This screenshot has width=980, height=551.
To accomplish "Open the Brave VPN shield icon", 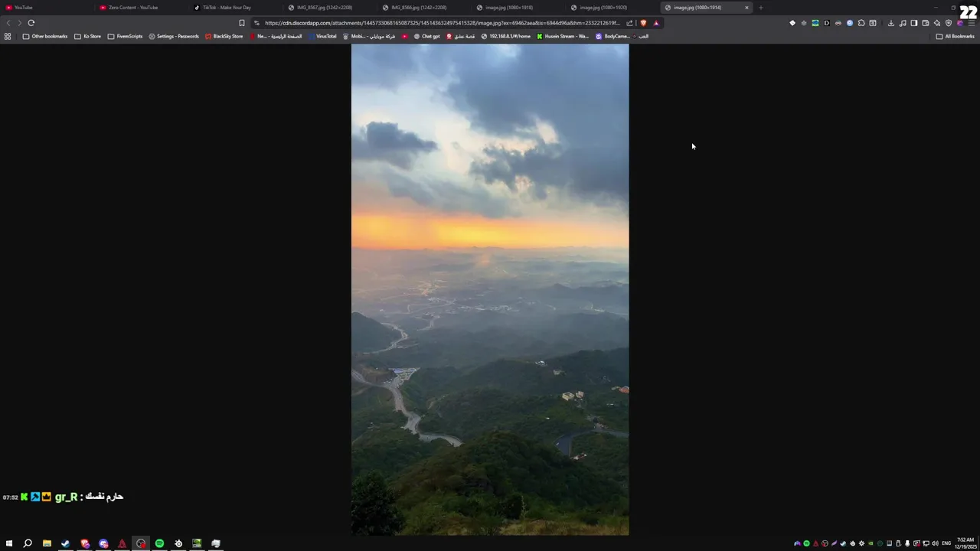I will [x=949, y=23].
